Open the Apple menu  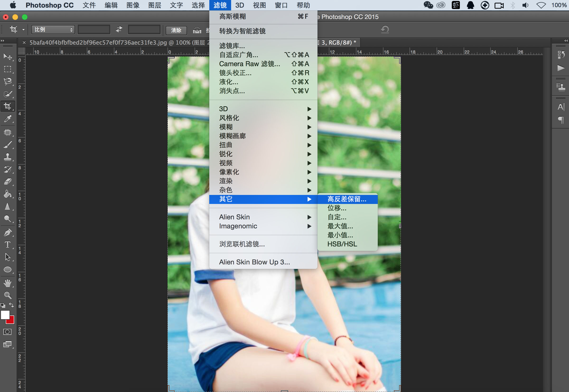(x=13, y=5)
